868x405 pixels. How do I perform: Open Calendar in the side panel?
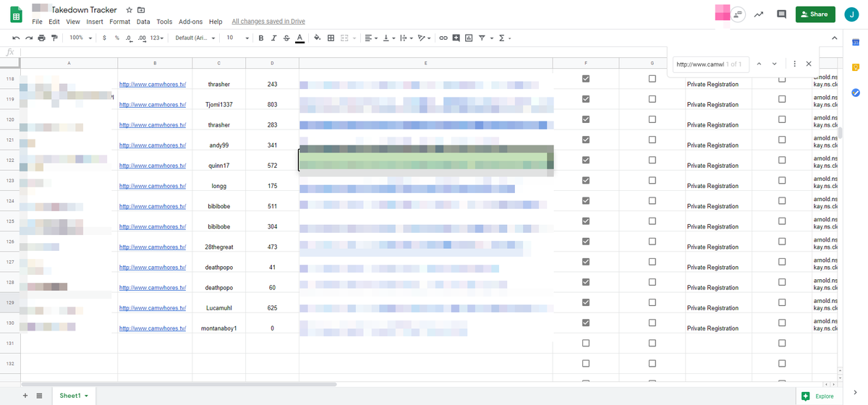point(855,43)
